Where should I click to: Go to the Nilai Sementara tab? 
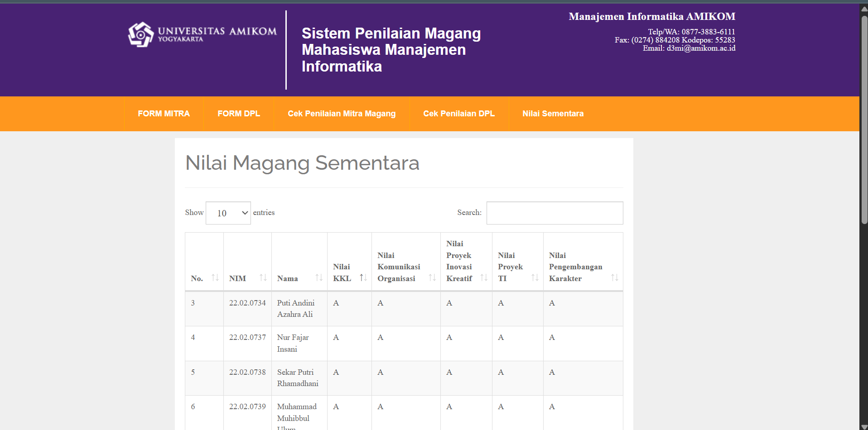(x=553, y=114)
